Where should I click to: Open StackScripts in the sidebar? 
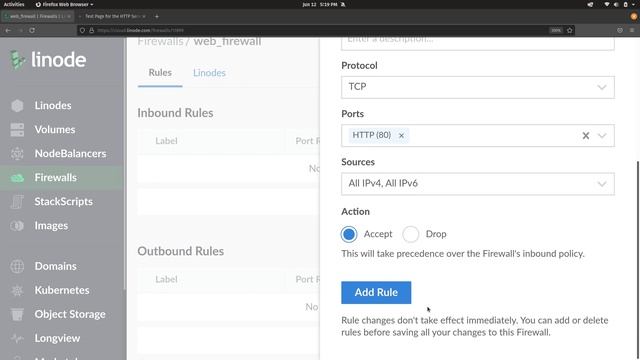click(63, 202)
